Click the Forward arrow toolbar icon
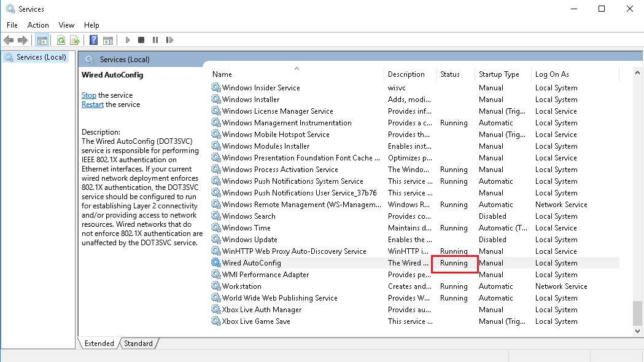The width and height of the screenshot is (644, 362). [23, 40]
